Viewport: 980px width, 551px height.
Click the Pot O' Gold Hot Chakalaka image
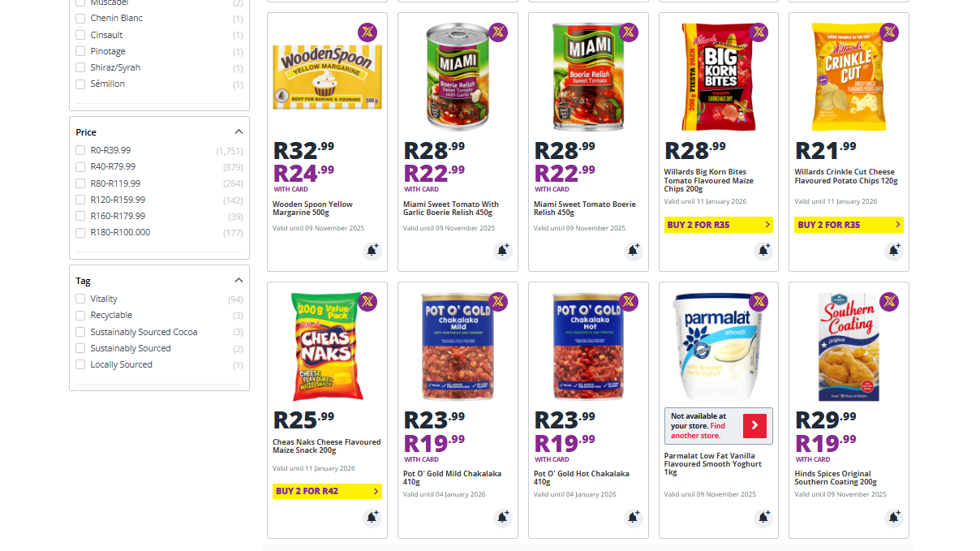(587, 347)
